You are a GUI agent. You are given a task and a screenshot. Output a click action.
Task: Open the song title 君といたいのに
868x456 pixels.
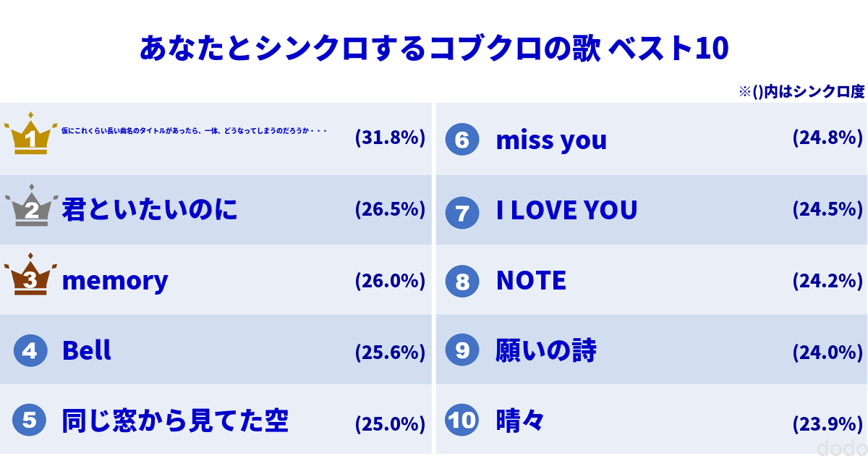pos(150,210)
